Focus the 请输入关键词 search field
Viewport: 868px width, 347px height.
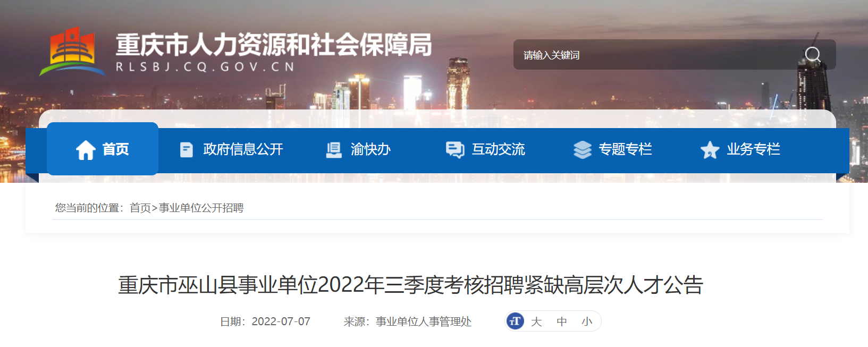point(659,55)
